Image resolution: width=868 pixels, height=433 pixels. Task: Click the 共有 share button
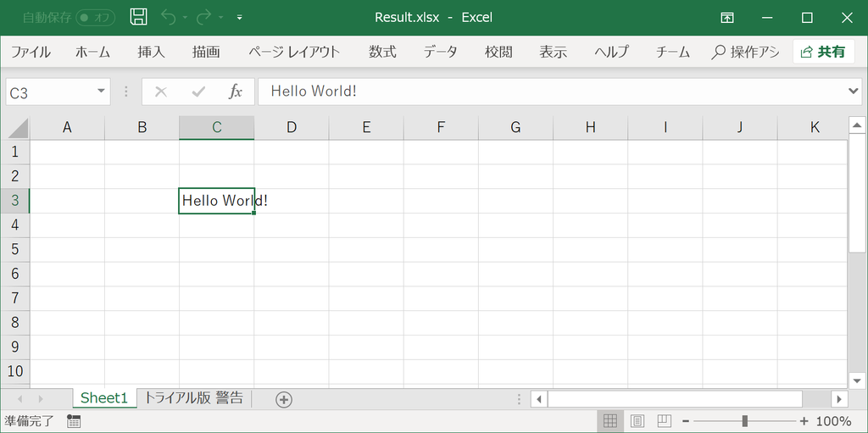tap(823, 52)
